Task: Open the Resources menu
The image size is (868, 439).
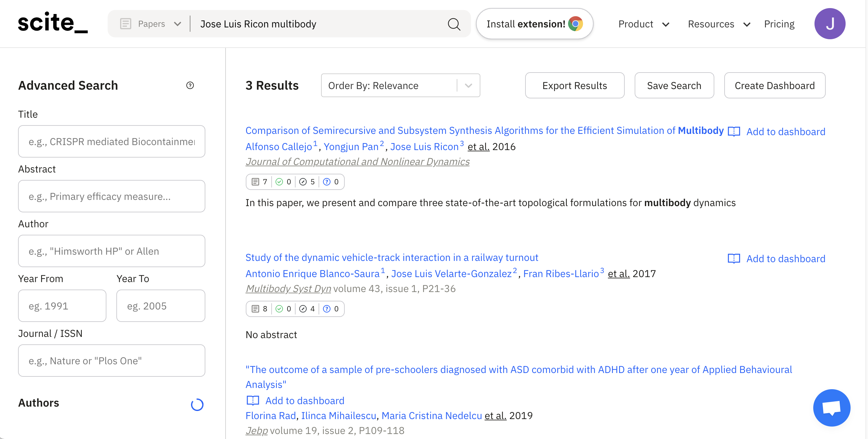Action: click(x=719, y=24)
